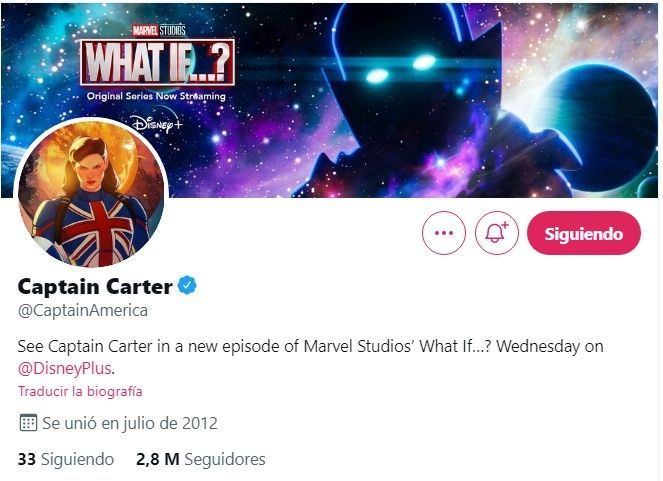
Task: View the 2,8 M Seguidores list
Action: tap(200, 459)
